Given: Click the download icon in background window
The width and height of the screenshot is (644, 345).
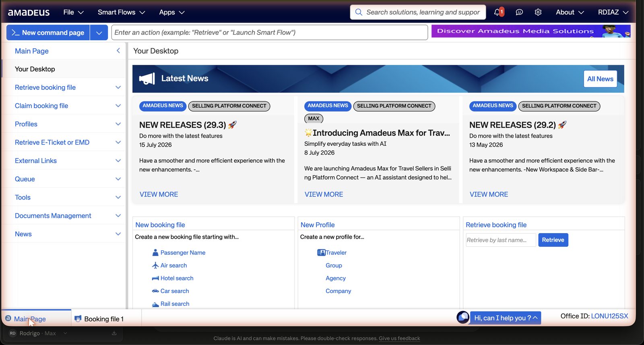Looking at the screenshot, I should [x=114, y=333].
